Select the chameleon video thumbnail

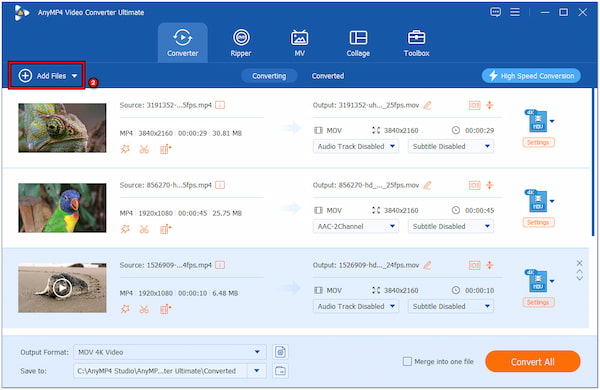click(x=62, y=128)
